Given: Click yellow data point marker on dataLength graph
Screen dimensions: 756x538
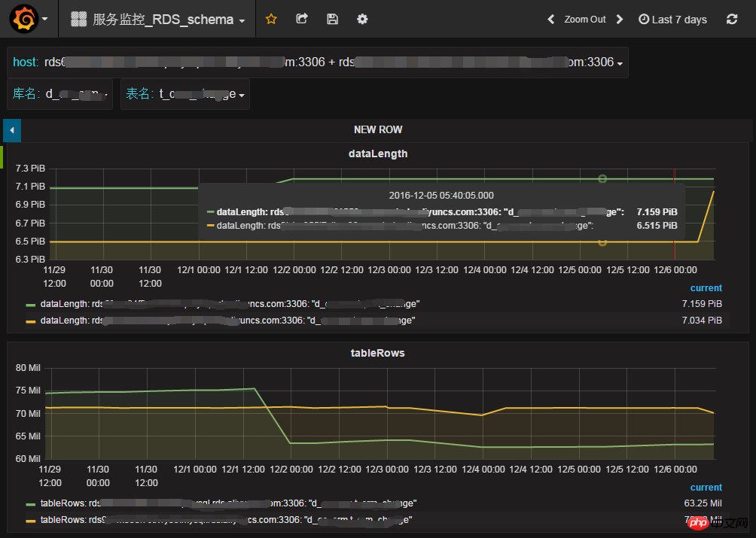Looking at the screenshot, I should (x=602, y=242).
